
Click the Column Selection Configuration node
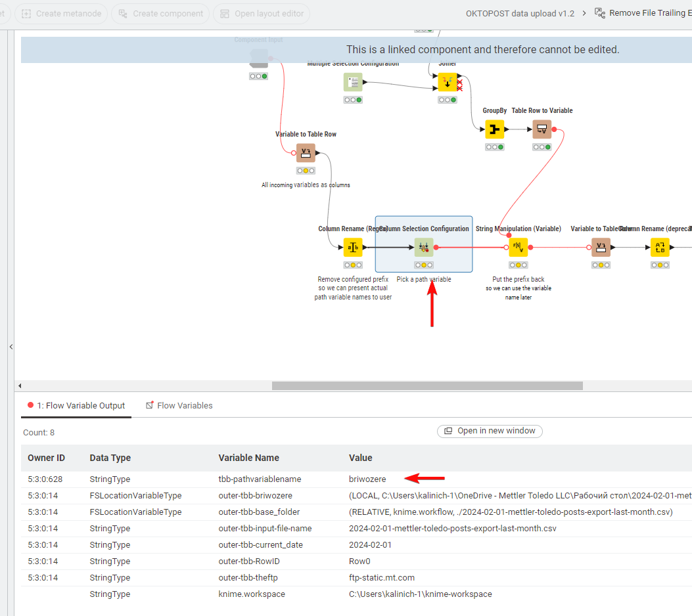coord(423,247)
